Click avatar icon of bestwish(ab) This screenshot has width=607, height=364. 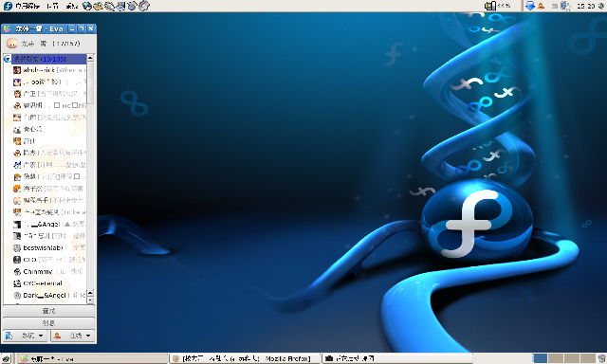[x=17, y=248]
